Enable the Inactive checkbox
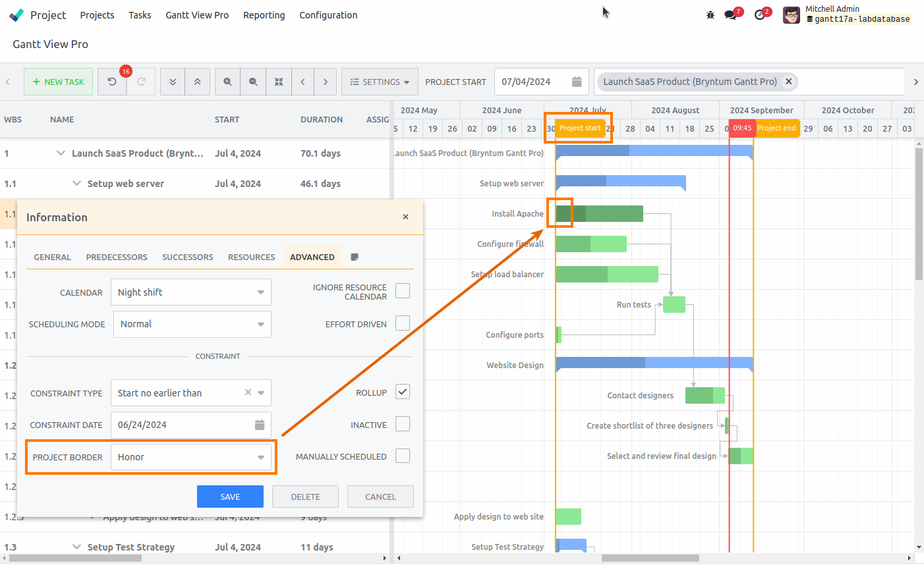The width and height of the screenshot is (924, 565). (402, 423)
